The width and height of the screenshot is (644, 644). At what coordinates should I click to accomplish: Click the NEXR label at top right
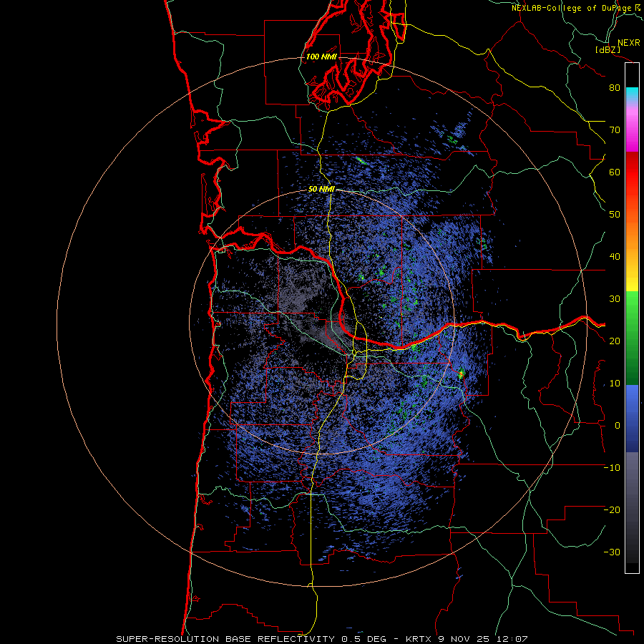tap(628, 43)
